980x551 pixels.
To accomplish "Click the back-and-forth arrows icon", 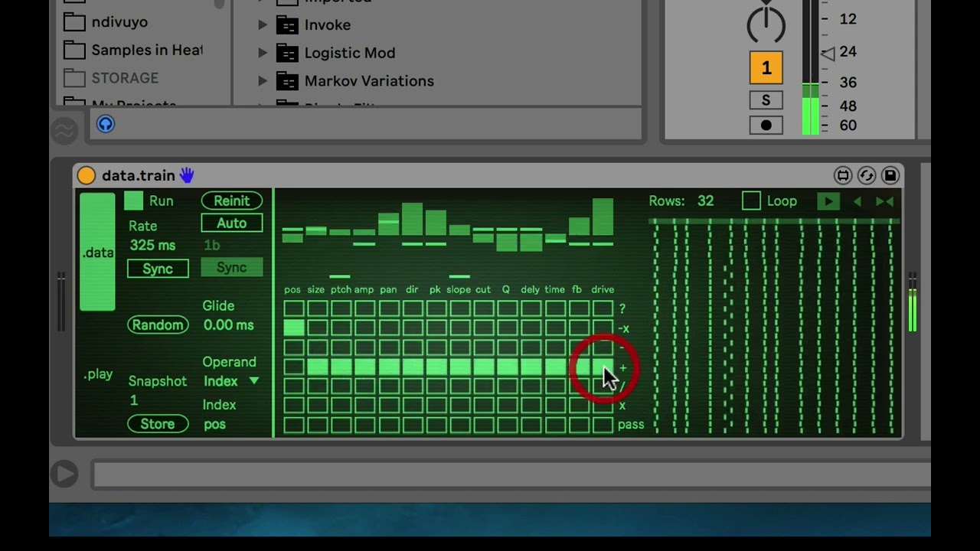I will (x=884, y=201).
